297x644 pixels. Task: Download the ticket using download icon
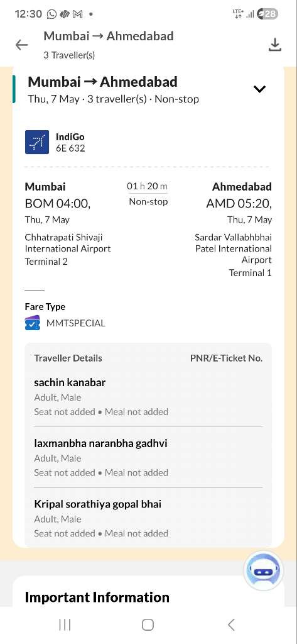[275, 45]
